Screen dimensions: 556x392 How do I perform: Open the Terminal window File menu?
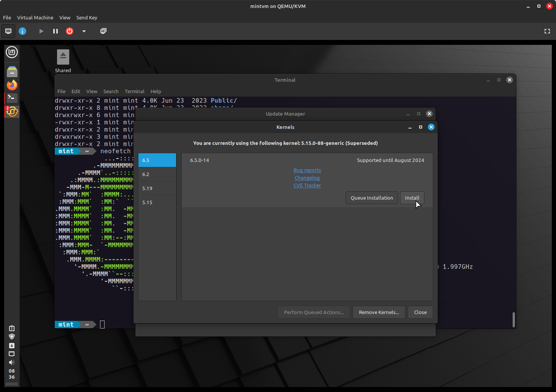point(61,91)
